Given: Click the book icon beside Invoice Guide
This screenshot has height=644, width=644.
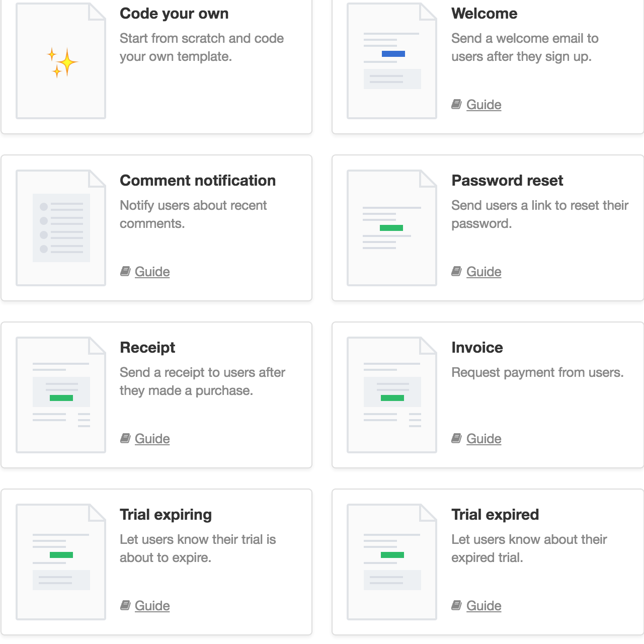Looking at the screenshot, I should click(456, 438).
